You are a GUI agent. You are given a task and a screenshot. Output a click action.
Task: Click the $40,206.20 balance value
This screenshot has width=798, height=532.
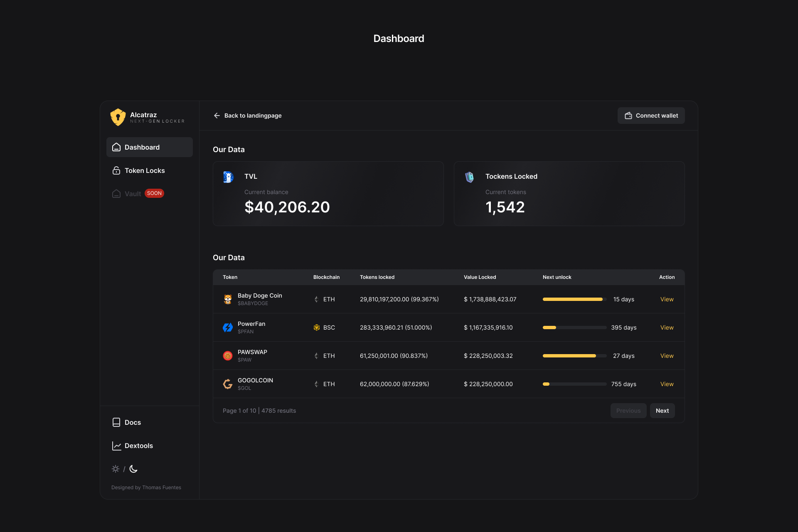[x=287, y=207]
